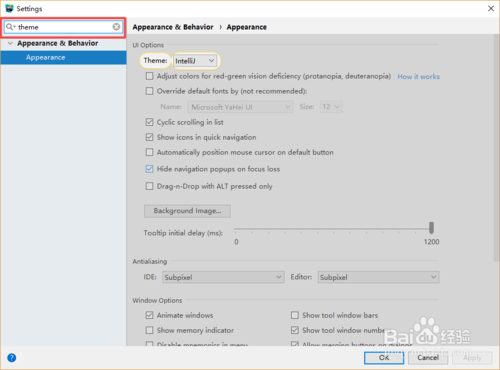Enable Show memory indicator
Screen dimensions: 500x370
149,330
